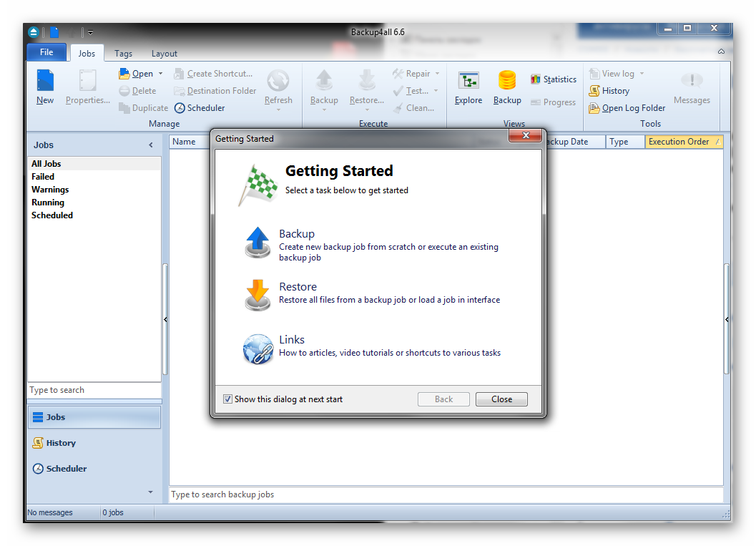The image size is (756, 546).
Task: Click the Repair tool icon
Action: pos(398,73)
